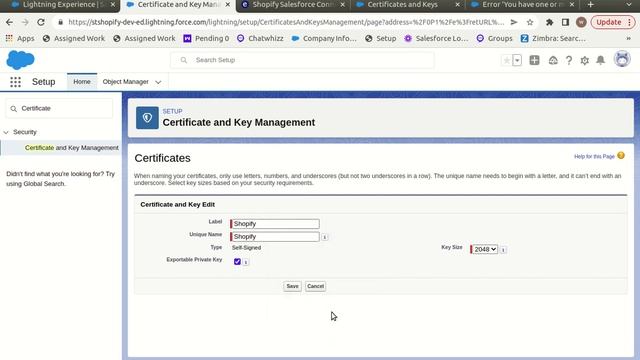Open the Groups bookmark
Image resolution: width=640 pixels, height=360 pixels.
pos(494,38)
